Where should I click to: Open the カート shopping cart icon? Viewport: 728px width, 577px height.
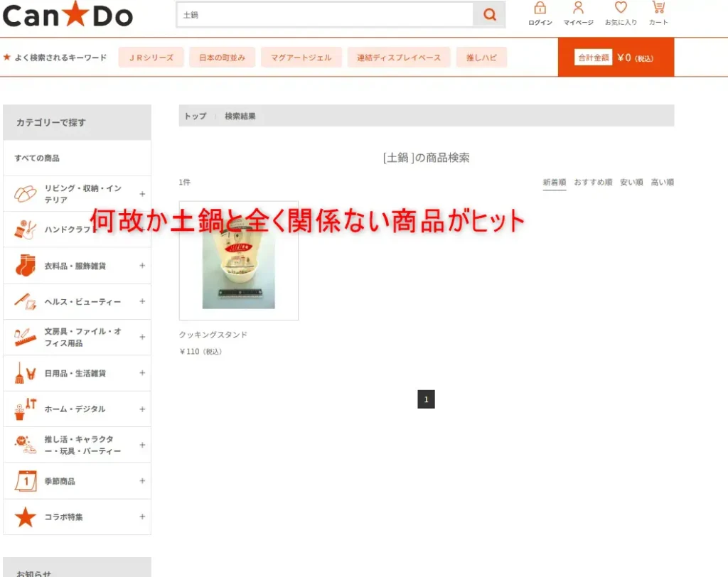coord(658,10)
